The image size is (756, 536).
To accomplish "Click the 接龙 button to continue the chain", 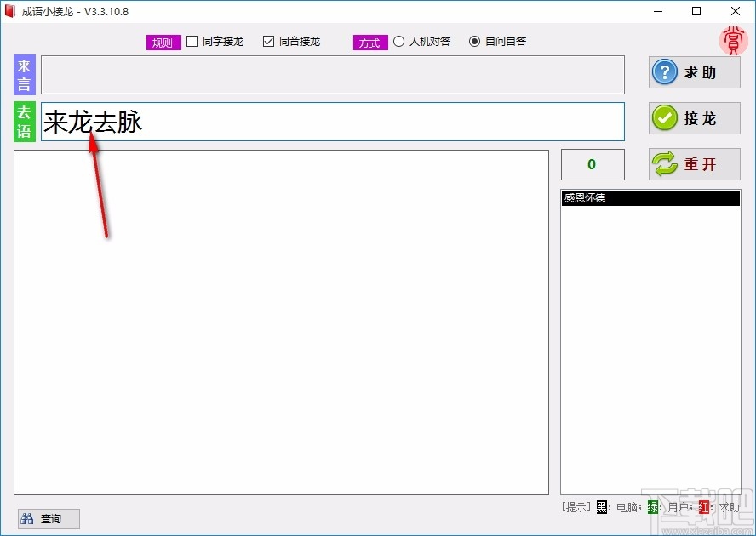I will (x=694, y=118).
